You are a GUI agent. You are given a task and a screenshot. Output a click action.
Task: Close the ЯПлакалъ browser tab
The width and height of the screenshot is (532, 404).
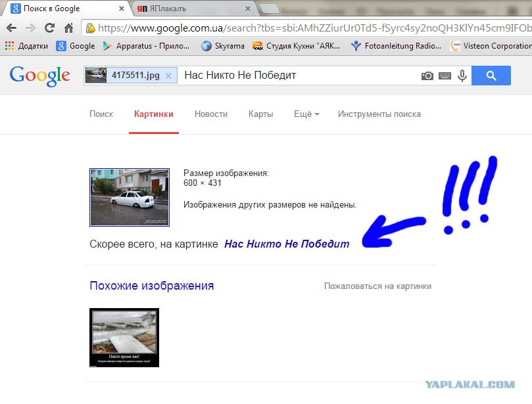click(x=248, y=9)
